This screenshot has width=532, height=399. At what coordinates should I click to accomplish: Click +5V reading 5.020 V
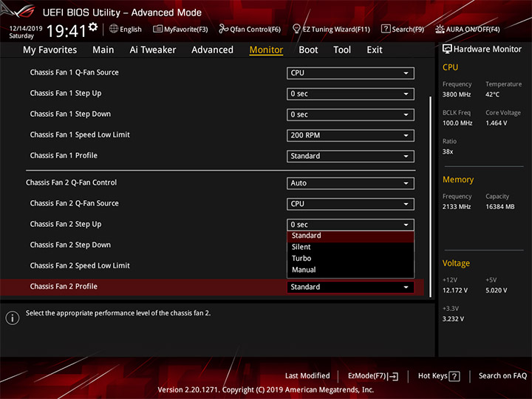point(496,291)
